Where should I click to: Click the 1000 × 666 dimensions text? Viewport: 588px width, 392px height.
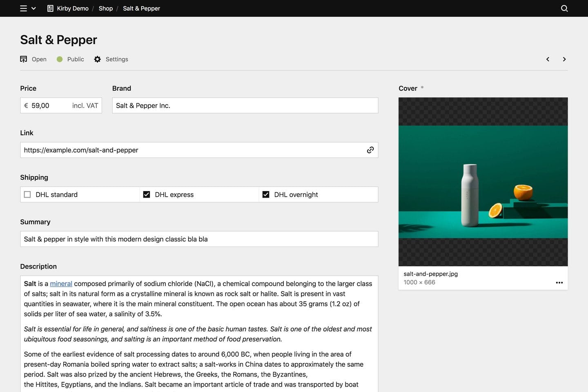pos(419,282)
